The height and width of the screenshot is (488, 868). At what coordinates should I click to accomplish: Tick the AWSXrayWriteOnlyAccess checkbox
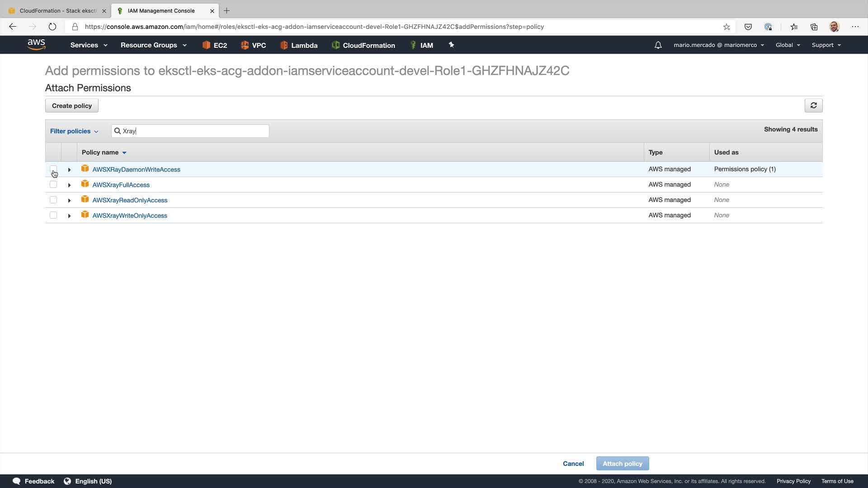pos(53,215)
